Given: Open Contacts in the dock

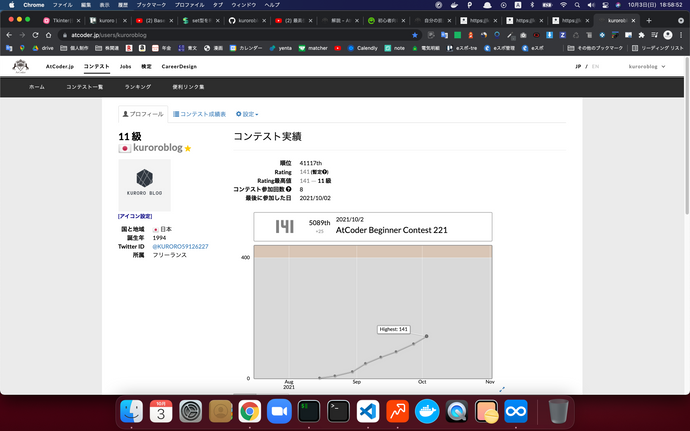Looking at the screenshot, I should point(220,412).
